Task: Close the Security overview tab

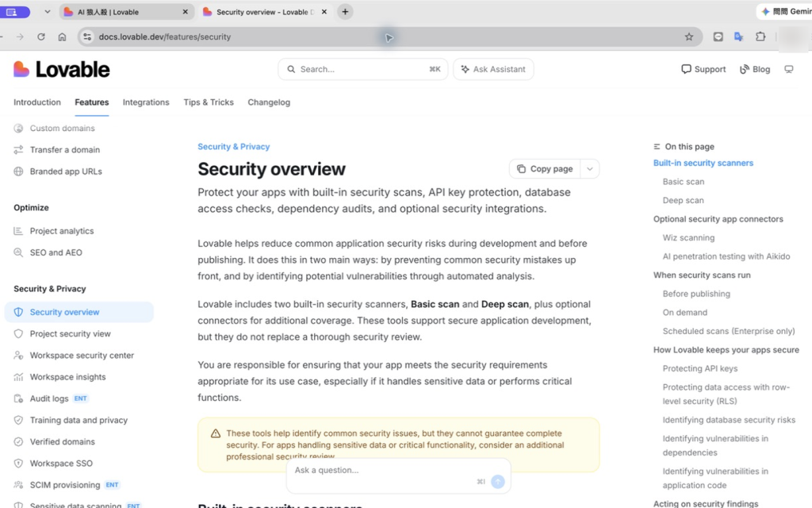Action: [324, 12]
